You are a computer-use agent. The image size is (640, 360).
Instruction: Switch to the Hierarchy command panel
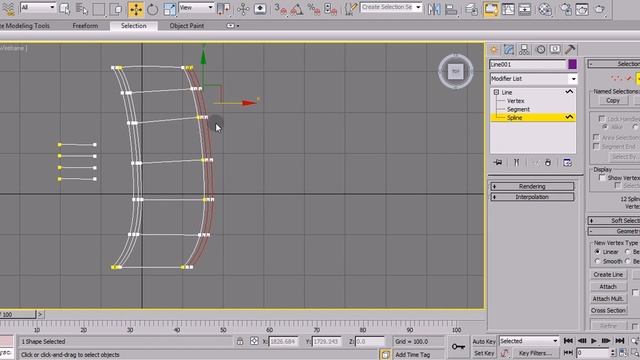point(524,50)
